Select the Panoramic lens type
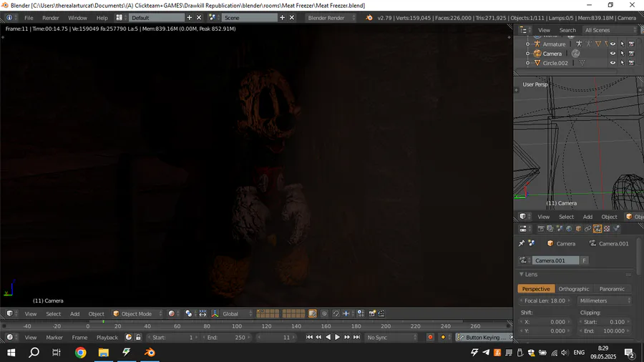The image size is (644, 362). (x=612, y=289)
